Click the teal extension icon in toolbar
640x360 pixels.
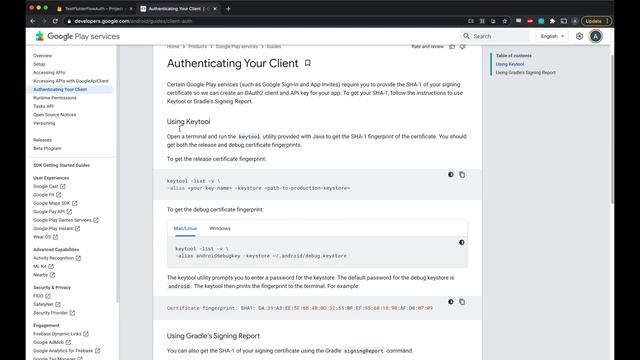click(x=541, y=21)
